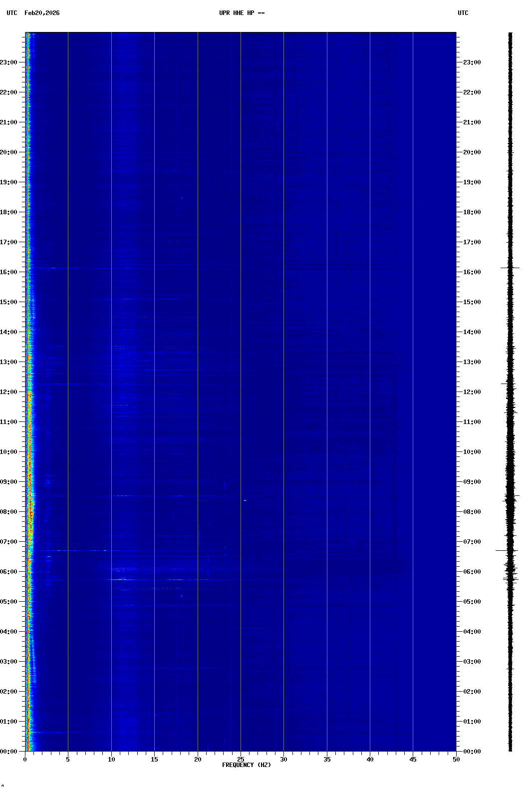The image size is (532, 791).
Task: Select the 12:00 label on left time axis
Action: pyautogui.click(x=9, y=392)
